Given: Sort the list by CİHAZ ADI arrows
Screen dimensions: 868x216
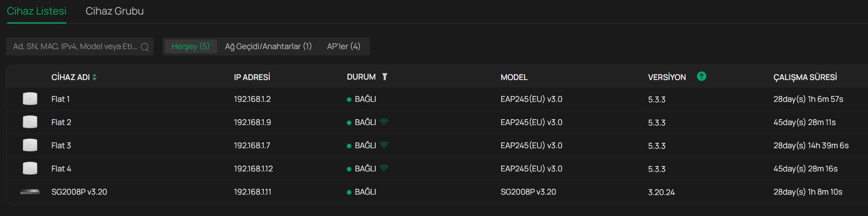Looking at the screenshot, I should [94, 77].
